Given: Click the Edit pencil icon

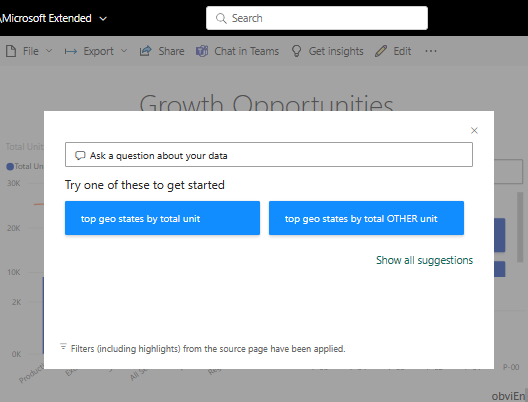Looking at the screenshot, I should click(381, 51).
